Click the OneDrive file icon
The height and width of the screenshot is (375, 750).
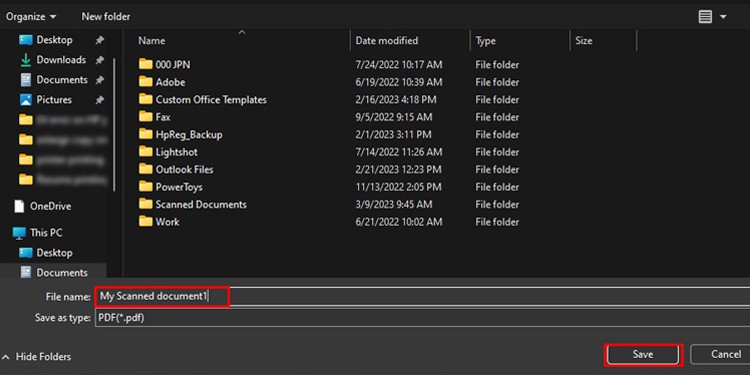(19, 207)
